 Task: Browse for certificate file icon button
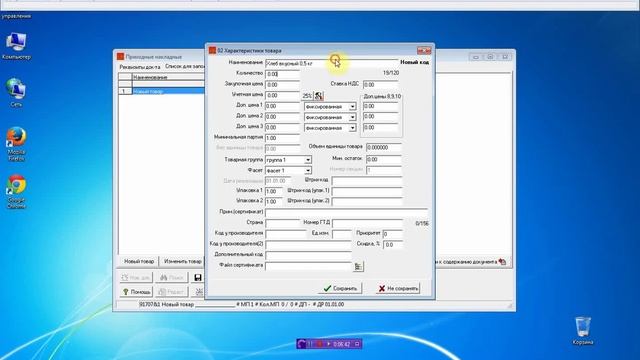358,266
